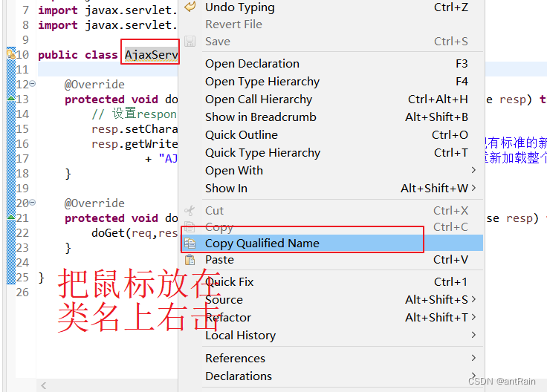Click the Paste clipboard icon

point(190,260)
